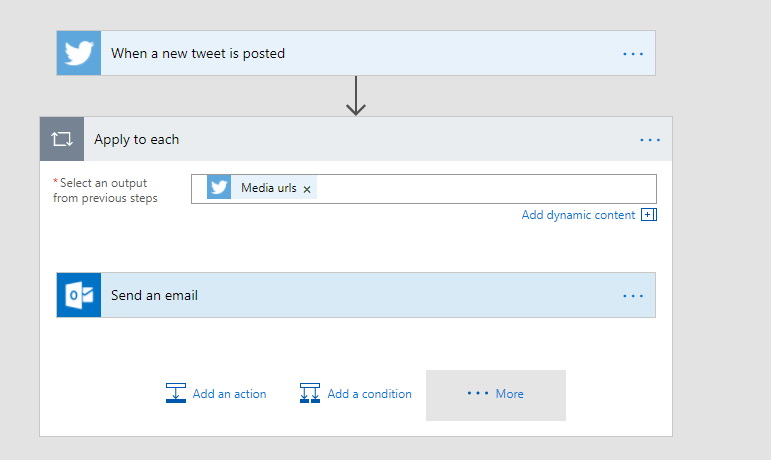This screenshot has width=771, height=460.
Task: Click the 'Add a condition' link
Action: coord(369,394)
